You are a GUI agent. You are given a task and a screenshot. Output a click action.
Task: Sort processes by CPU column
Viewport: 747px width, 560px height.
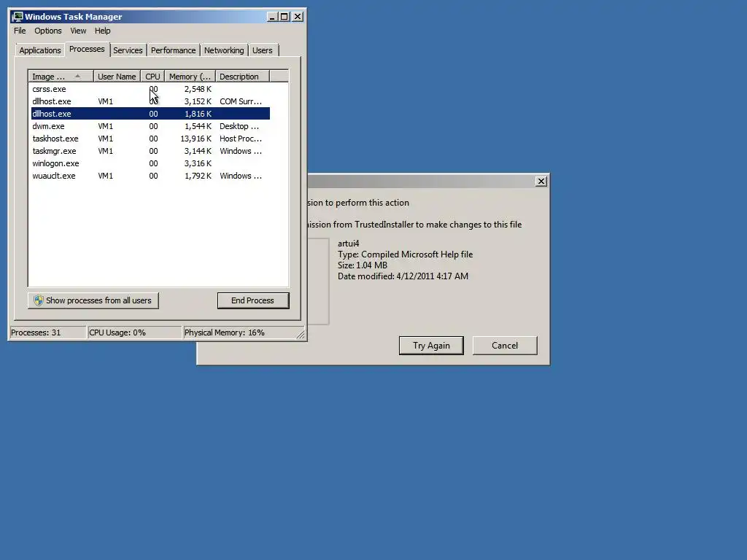click(152, 76)
